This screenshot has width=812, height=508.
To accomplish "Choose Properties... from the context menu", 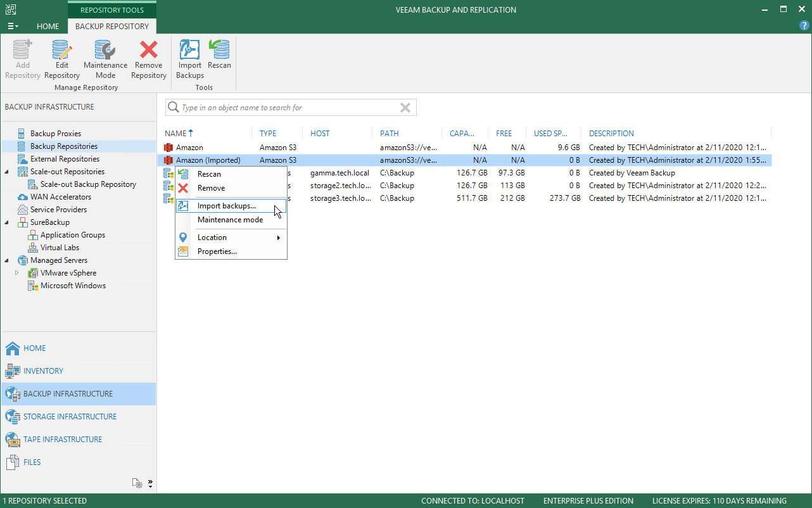I will click(231, 251).
